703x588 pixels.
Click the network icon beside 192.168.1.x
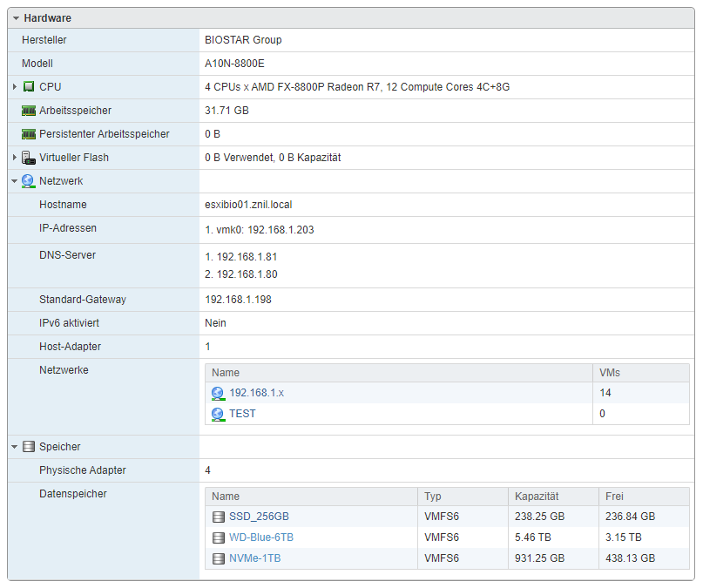click(218, 393)
